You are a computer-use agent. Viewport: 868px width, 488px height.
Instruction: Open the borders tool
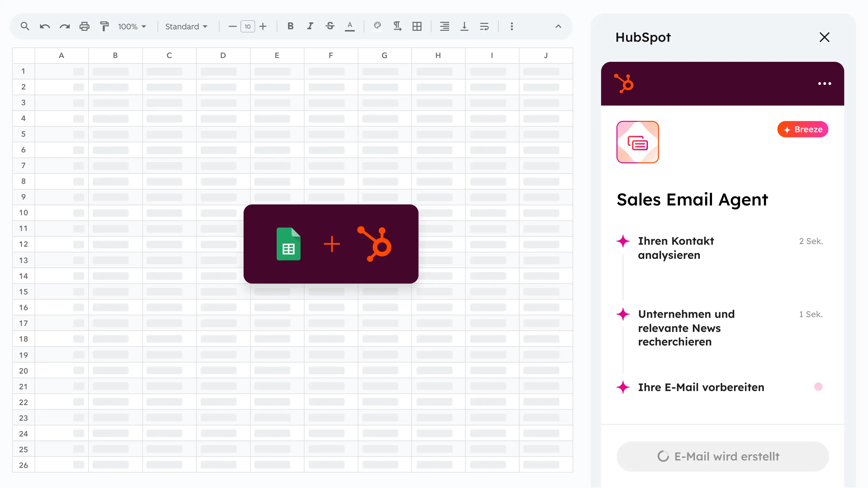(417, 26)
